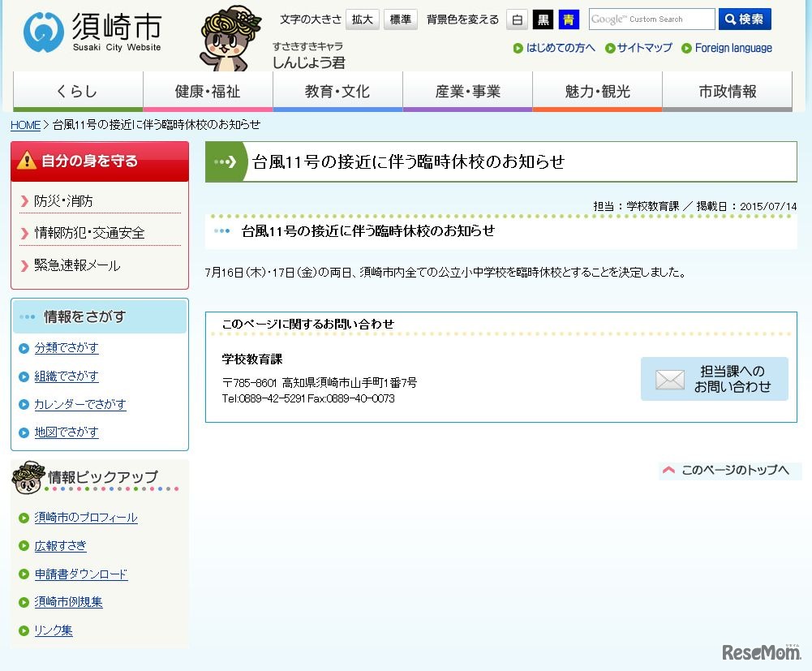
Task: Select white background color 白
Action: 517,19
